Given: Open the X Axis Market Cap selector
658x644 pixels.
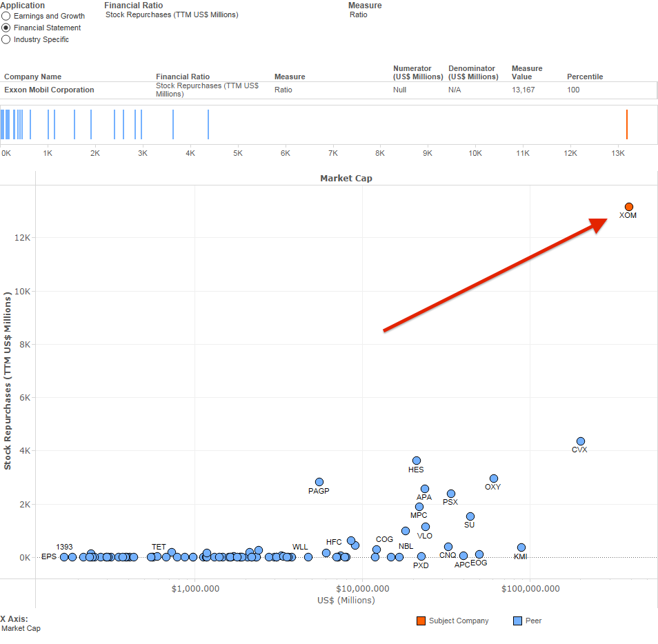Looking at the screenshot, I should coord(21,628).
